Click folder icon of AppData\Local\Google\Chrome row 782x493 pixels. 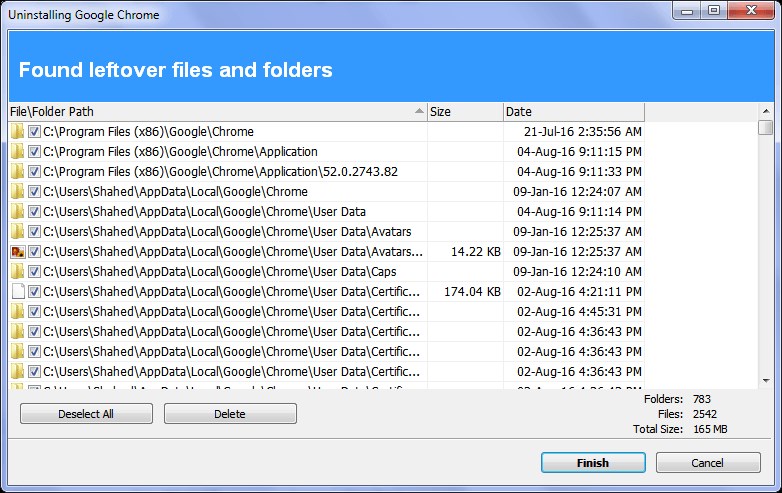point(17,191)
